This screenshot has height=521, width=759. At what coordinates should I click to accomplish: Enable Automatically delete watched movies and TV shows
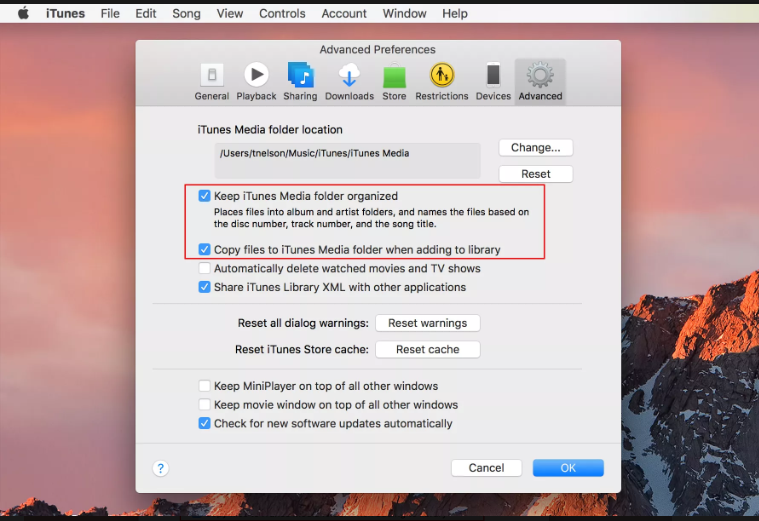tap(204, 268)
